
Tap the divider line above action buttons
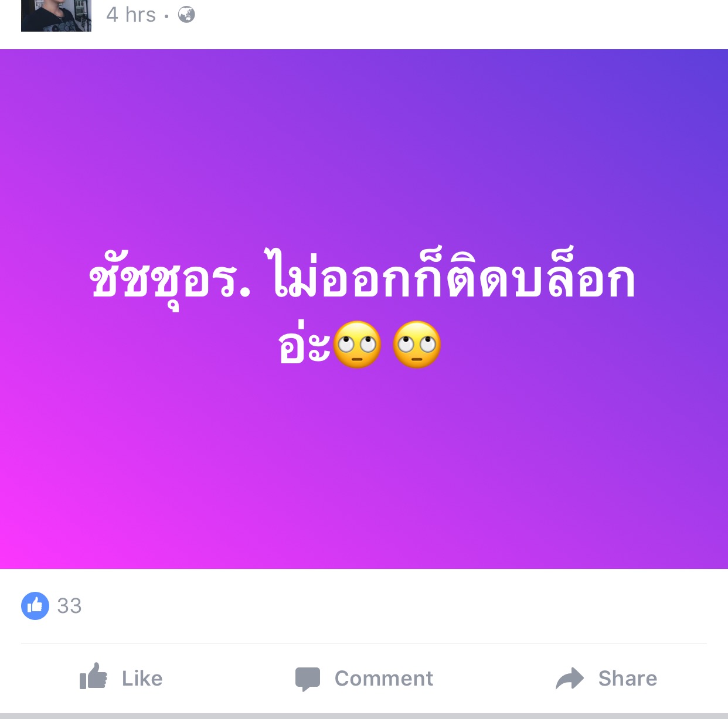(x=364, y=643)
